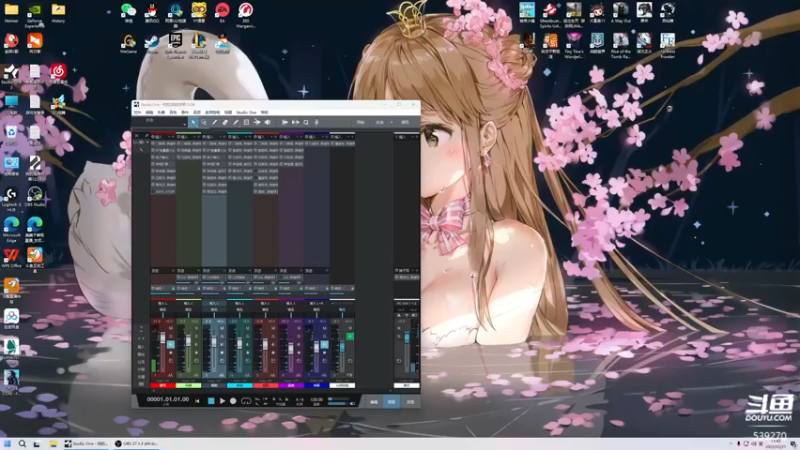This screenshot has width=800, height=450.
Task: Open WeGame desktop icon
Action: tap(128, 44)
